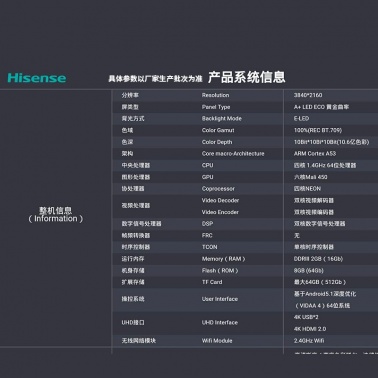Select the 整机信息 (Information) section header
Image resolution: width=378 pixels, height=378 pixels.
pyautogui.click(x=55, y=215)
